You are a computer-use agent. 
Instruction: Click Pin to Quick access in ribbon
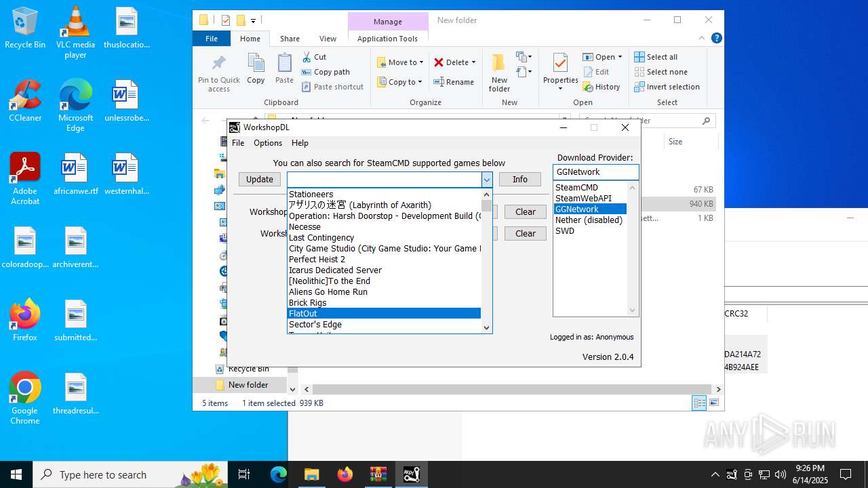click(x=218, y=73)
